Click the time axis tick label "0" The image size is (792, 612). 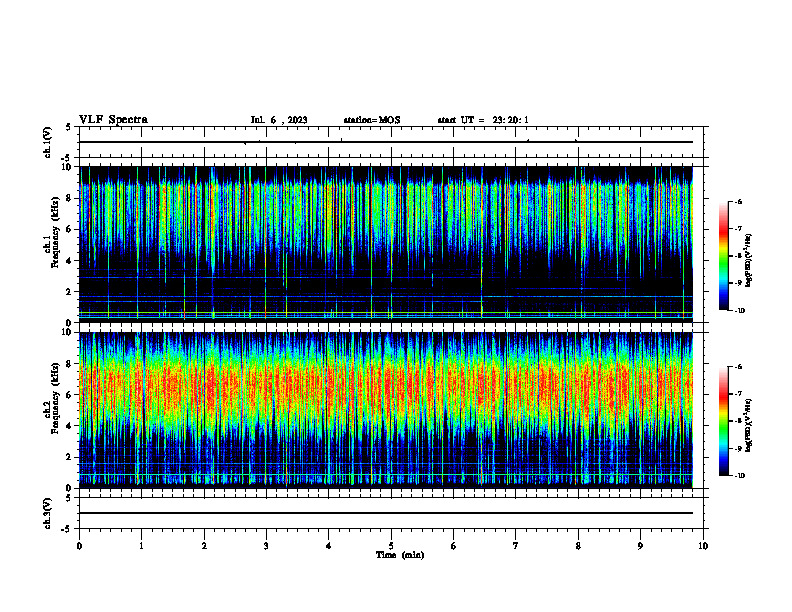[79, 546]
